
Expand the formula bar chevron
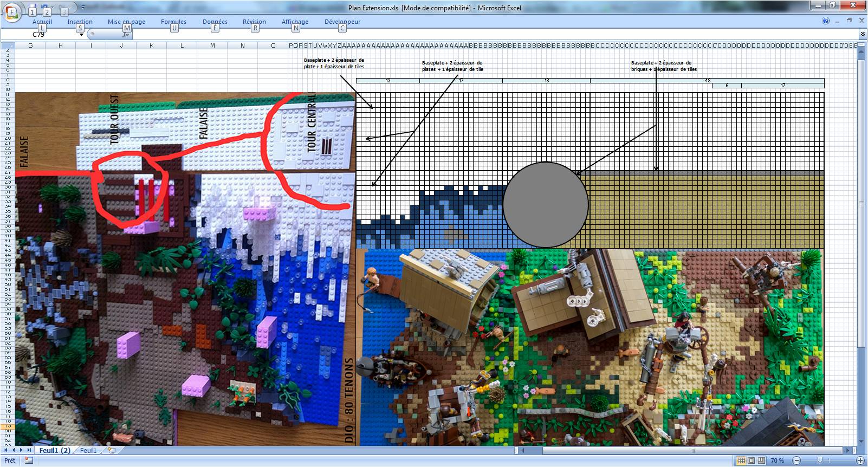tap(863, 34)
